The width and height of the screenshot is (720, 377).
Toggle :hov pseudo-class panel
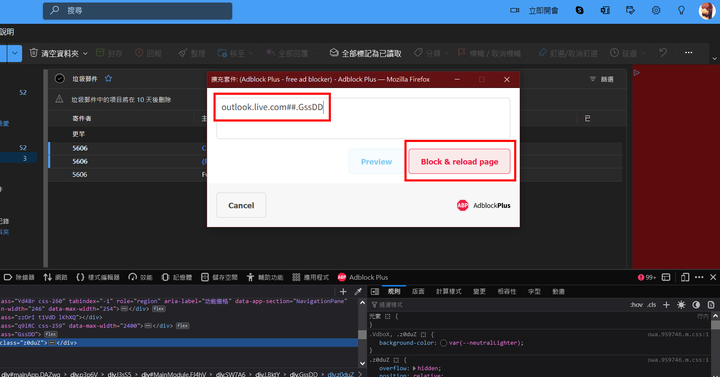tap(636, 305)
